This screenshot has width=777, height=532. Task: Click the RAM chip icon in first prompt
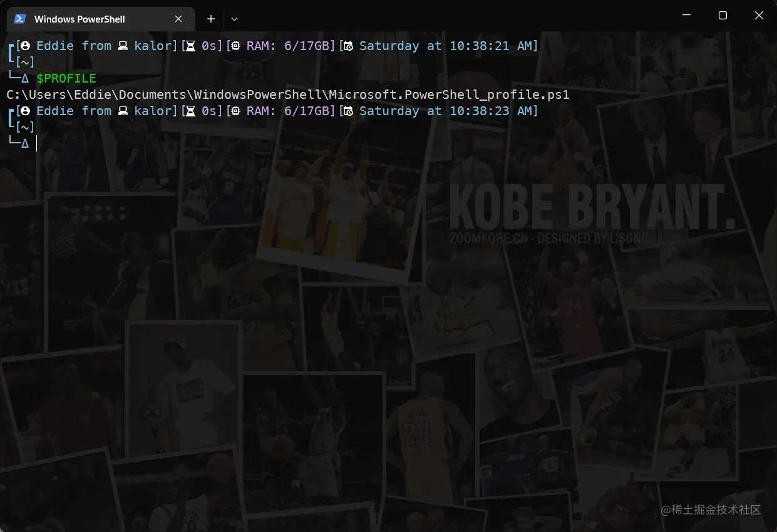(x=236, y=46)
